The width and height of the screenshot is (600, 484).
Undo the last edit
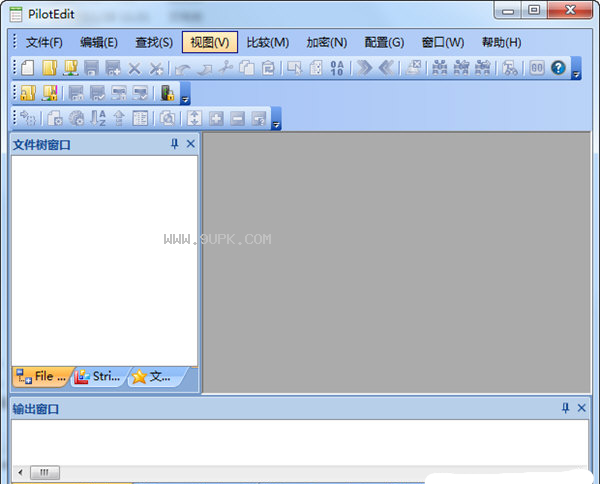coord(183,69)
